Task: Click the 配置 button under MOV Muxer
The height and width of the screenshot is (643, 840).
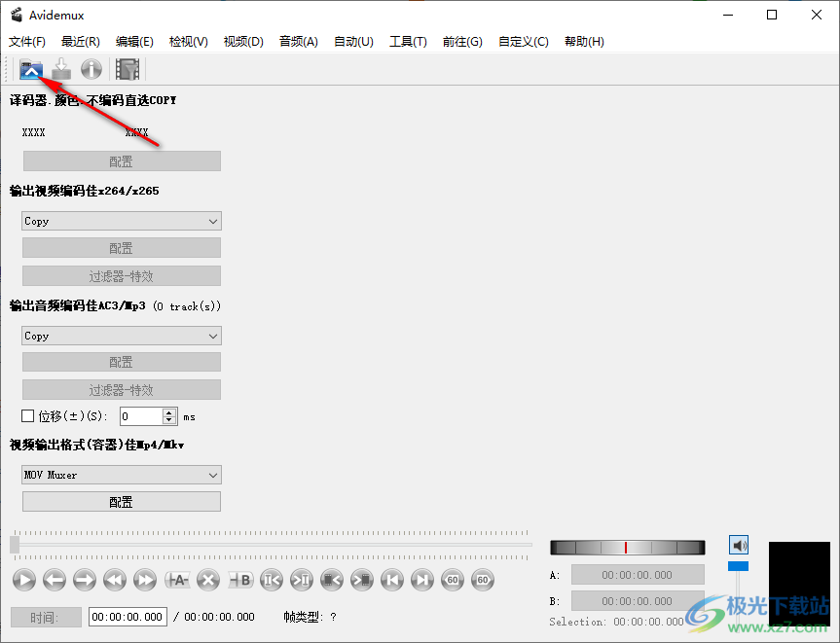Action: [x=122, y=502]
